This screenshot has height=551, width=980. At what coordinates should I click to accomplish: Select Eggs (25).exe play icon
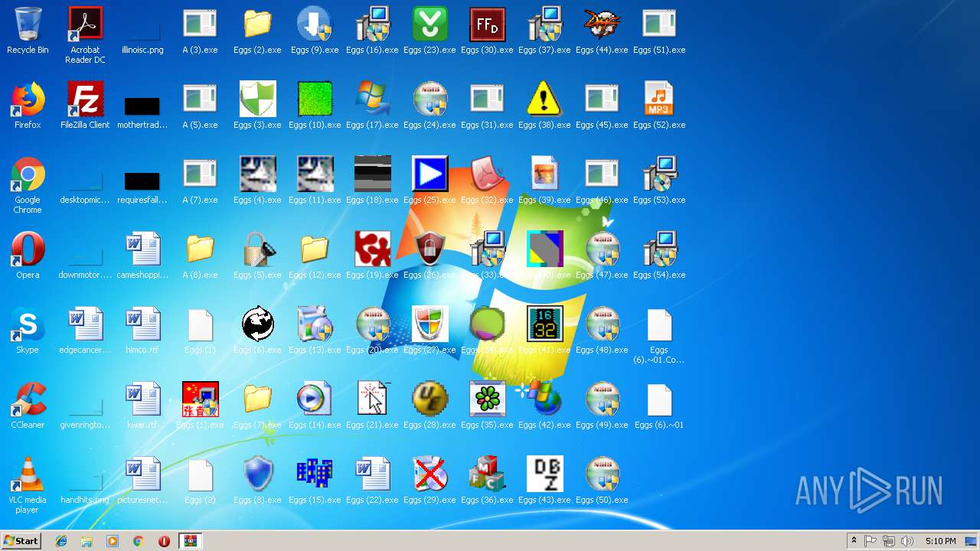430,181
